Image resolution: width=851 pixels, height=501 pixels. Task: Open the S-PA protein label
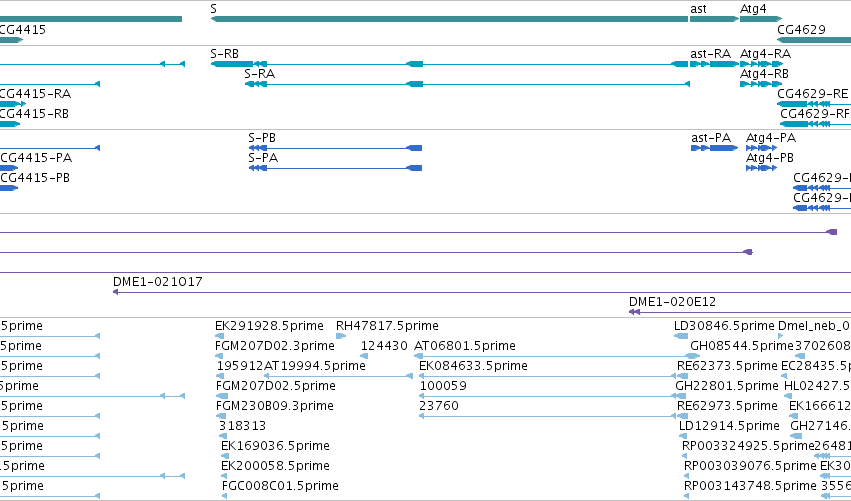pyautogui.click(x=263, y=158)
